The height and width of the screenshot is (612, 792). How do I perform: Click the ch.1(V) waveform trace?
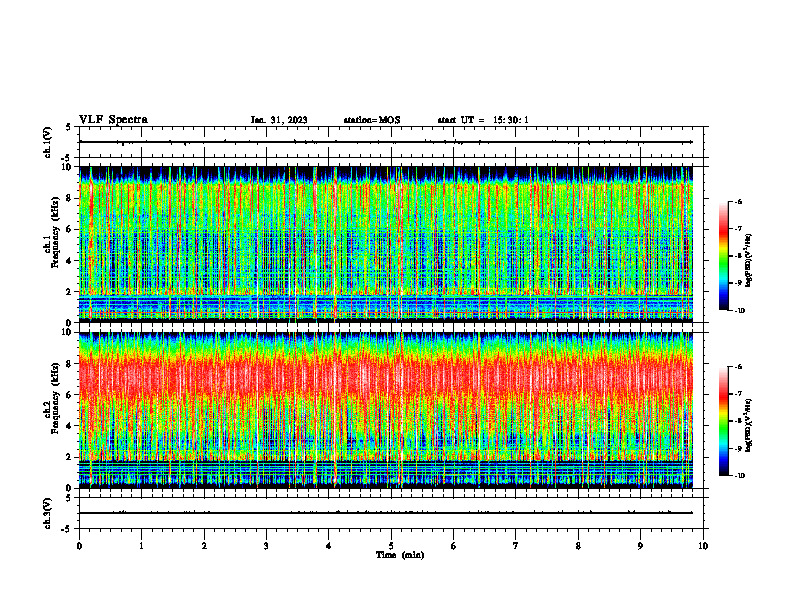point(386,142)
